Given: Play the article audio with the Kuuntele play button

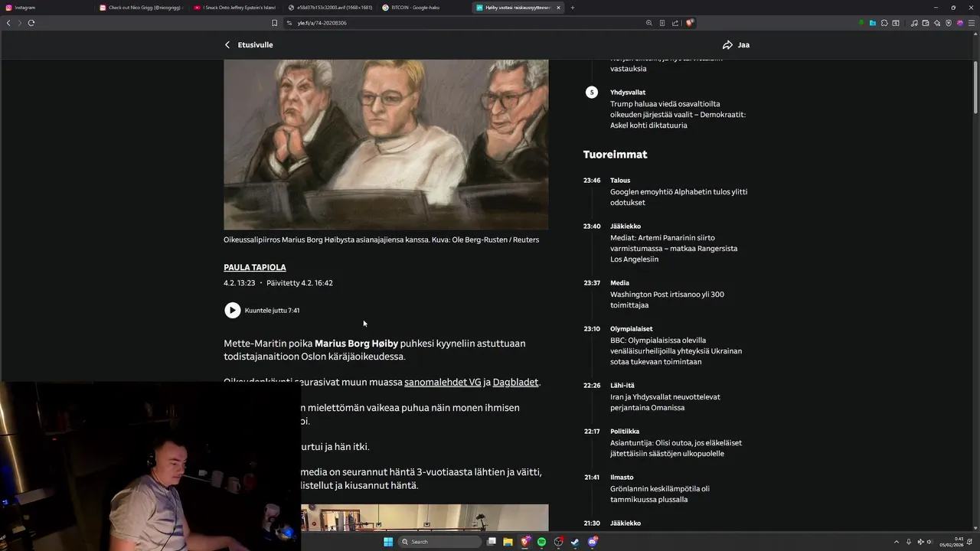Looking at the screenshot, I should [x=232, y=310].
